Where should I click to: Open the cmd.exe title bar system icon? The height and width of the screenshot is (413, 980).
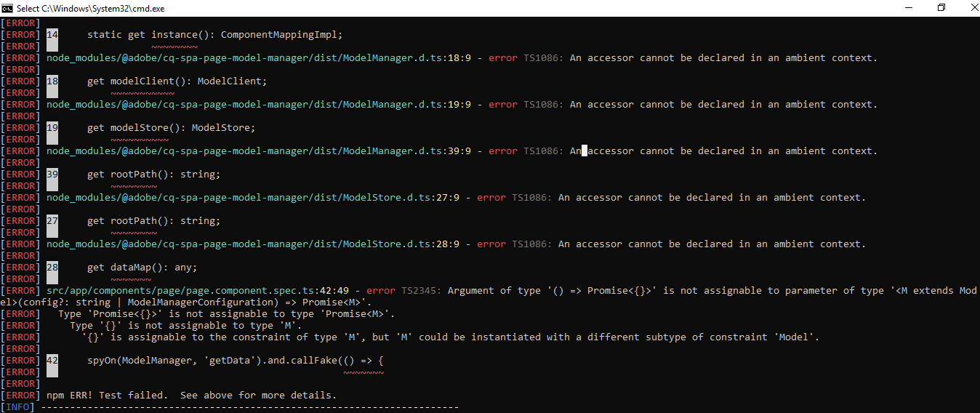point(7,8)
